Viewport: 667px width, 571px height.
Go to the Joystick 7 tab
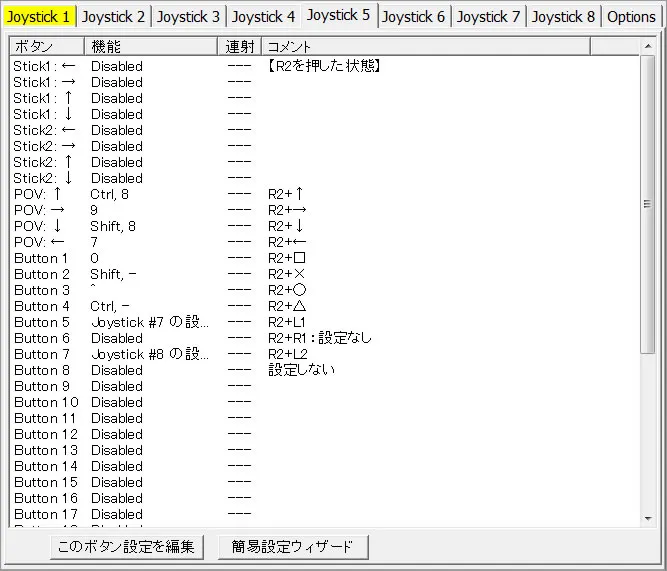click(489, 16)
